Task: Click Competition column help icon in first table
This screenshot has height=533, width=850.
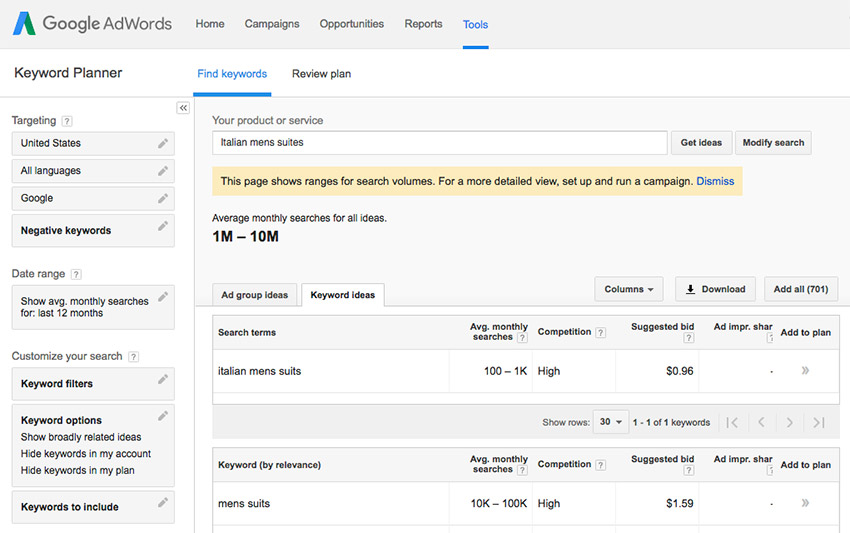Action: pyautogui.click(x=600, y=332)
